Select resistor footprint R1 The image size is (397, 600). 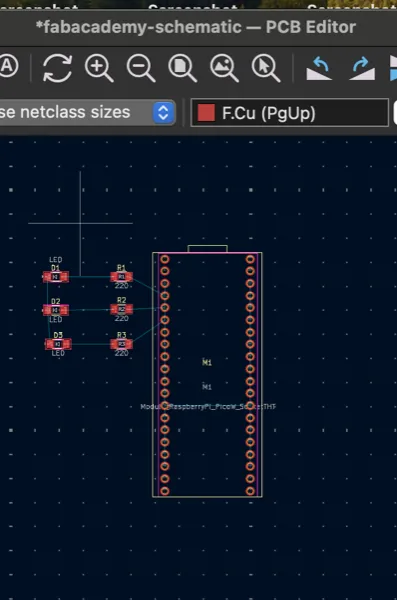pyautogui.click(x=121, y=277)
